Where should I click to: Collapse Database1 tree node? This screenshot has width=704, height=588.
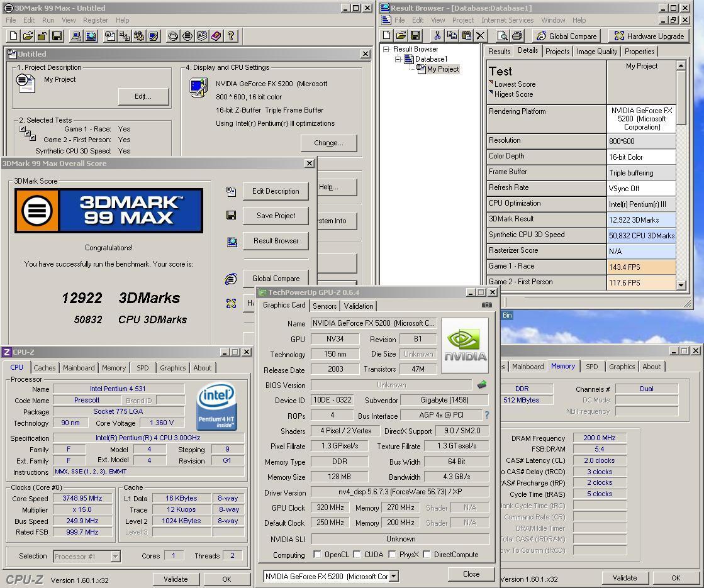pos(398,59)
